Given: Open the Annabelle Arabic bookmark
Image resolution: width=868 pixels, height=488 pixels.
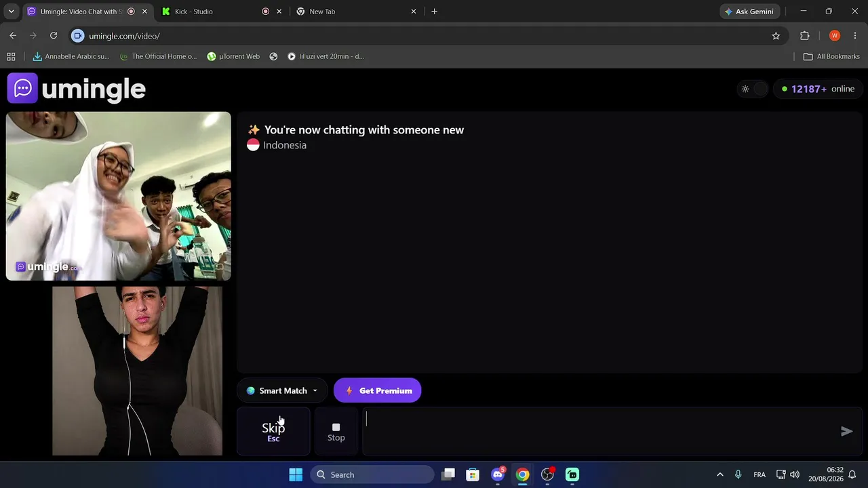Looking at the screenshot, I should 71,56.
